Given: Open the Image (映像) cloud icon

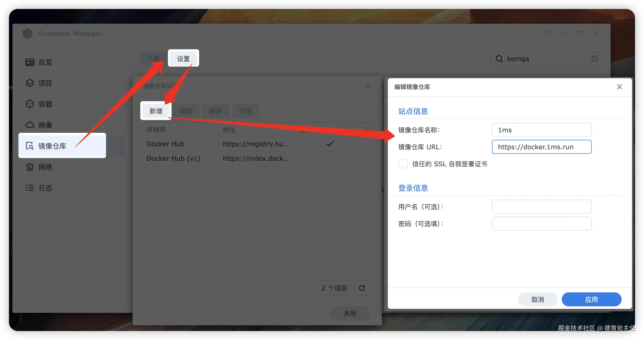Looking at the screenshot, I should click(x=30, y=125).
